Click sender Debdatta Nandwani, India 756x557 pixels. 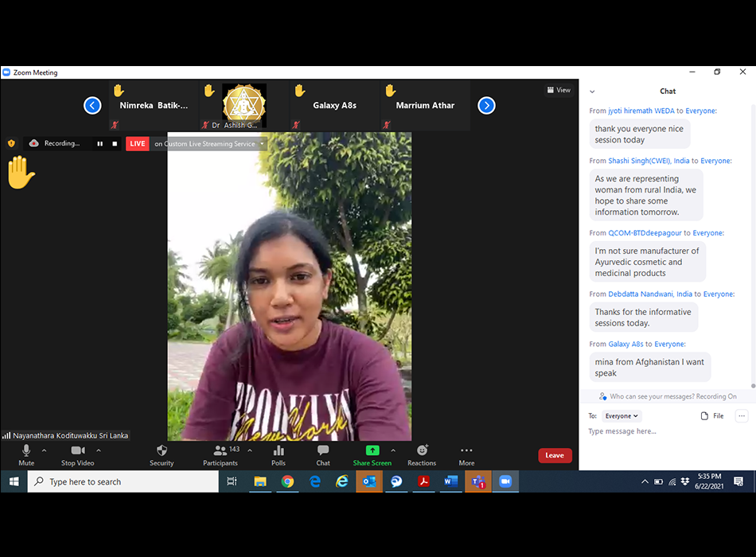(x=650, y=294)
